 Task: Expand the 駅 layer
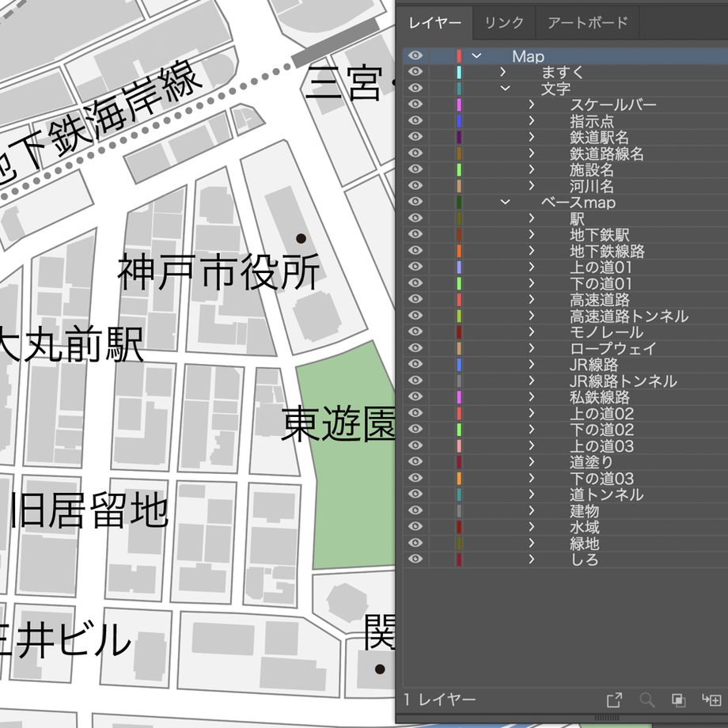click(x=532, y=218)
